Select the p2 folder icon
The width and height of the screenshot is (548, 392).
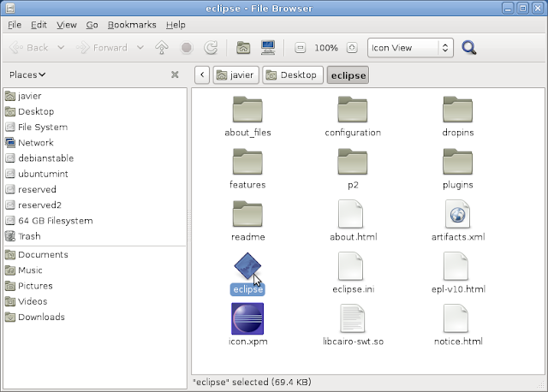[352, 162]
